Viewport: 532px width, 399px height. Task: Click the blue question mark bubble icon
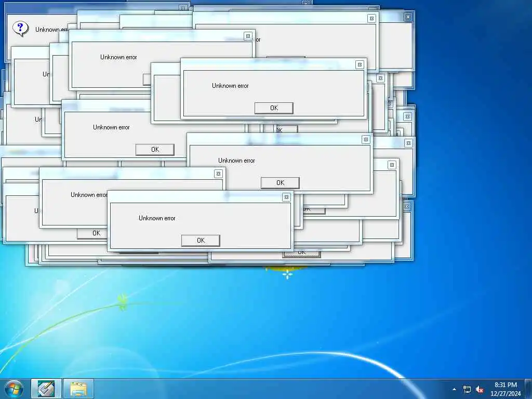pyautogui.click(x=20, y=29)
